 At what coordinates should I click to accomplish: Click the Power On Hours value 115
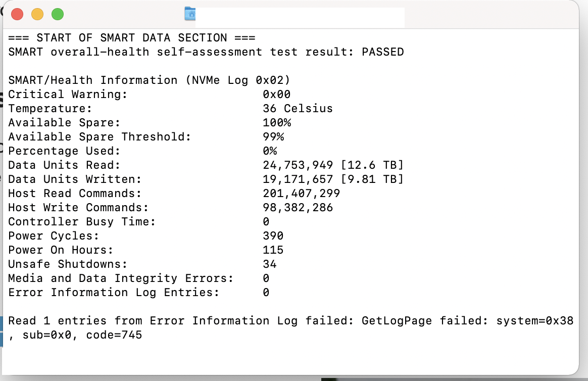(x=273, y=250)
